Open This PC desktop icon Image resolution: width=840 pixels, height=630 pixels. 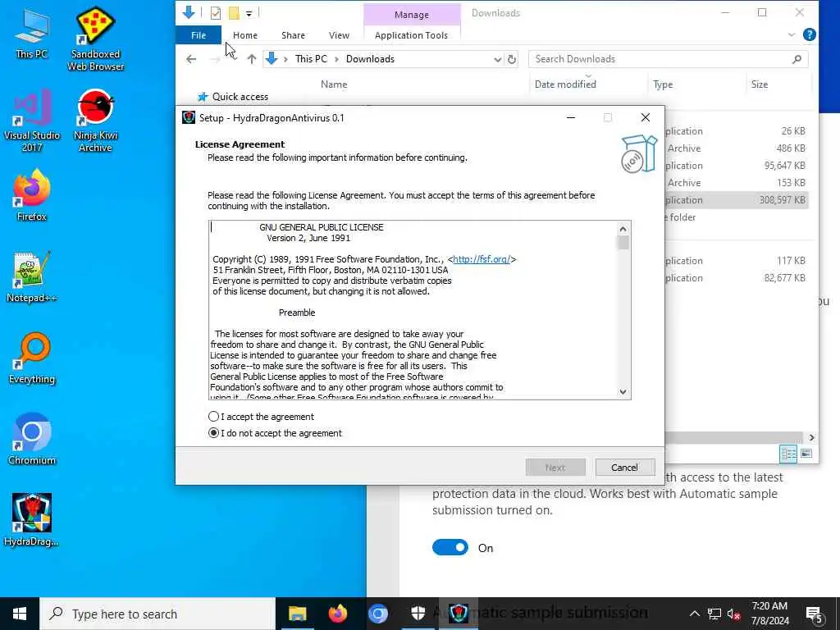[x=31, y=33]
